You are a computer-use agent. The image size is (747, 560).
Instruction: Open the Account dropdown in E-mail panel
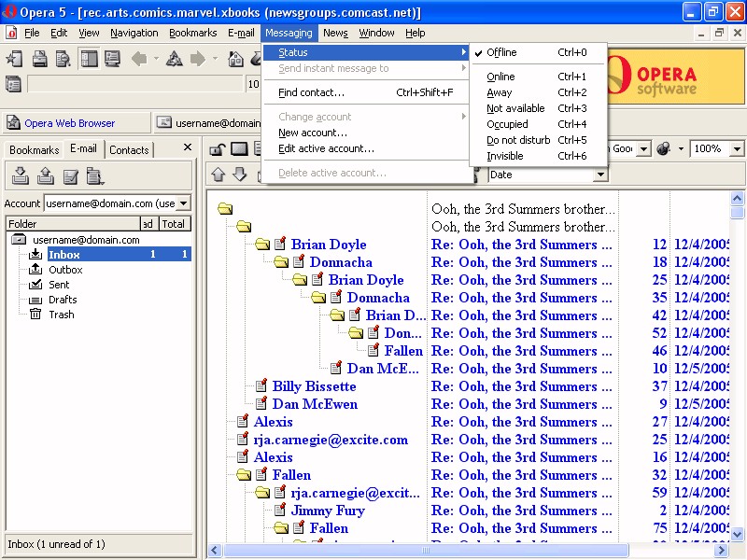coord(184,203)
